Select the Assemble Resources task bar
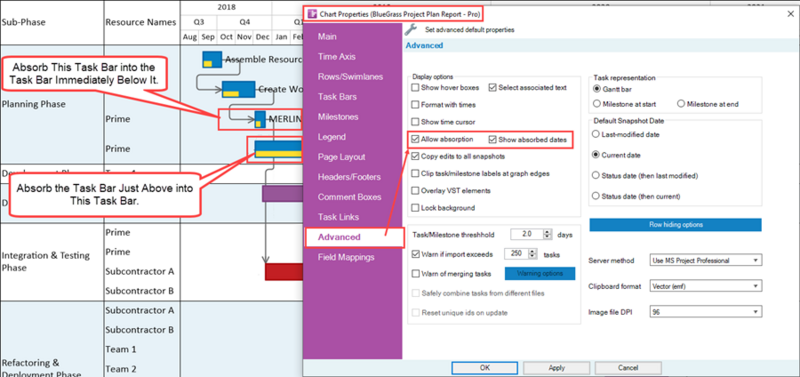800x377 pixels. point(212,59)
